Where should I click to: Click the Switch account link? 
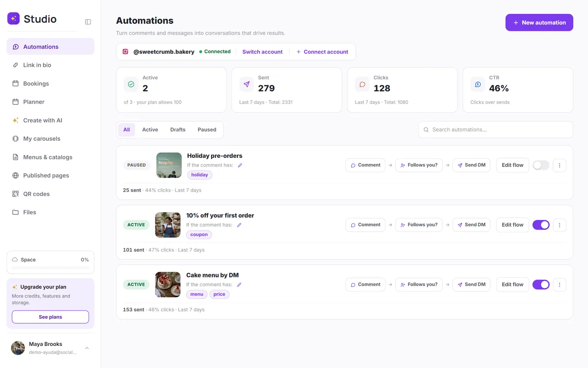(x=262, y=52)
